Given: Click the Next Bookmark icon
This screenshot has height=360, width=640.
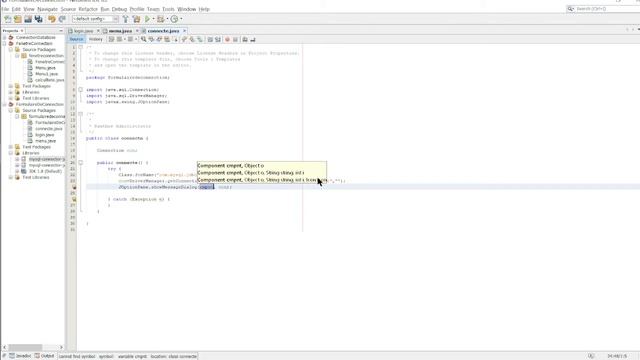Looking at the screenshot, I should coord(192,40).
